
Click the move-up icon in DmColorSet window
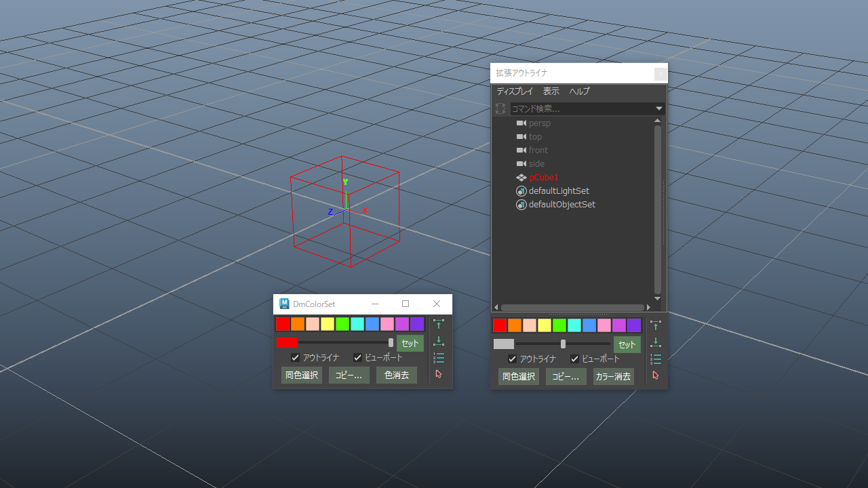439,325
